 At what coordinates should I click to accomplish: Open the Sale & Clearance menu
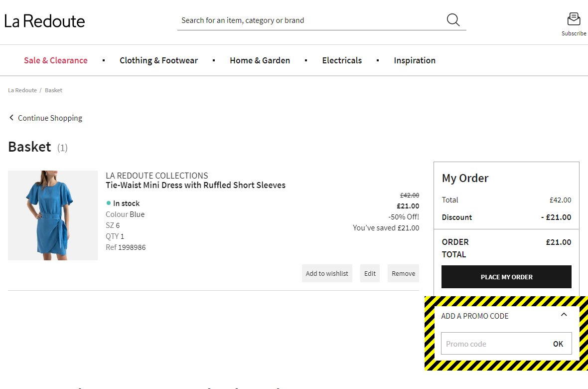tap(55, 60)
